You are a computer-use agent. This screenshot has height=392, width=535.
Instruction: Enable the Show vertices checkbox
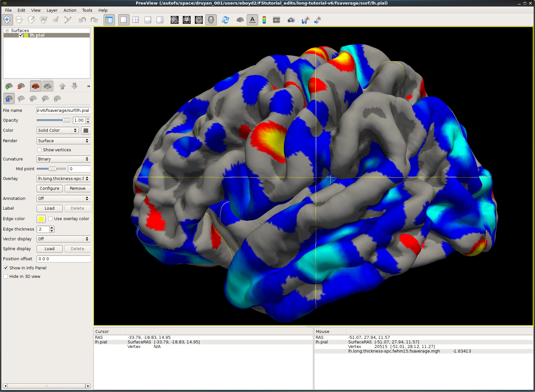coord(39,150)
